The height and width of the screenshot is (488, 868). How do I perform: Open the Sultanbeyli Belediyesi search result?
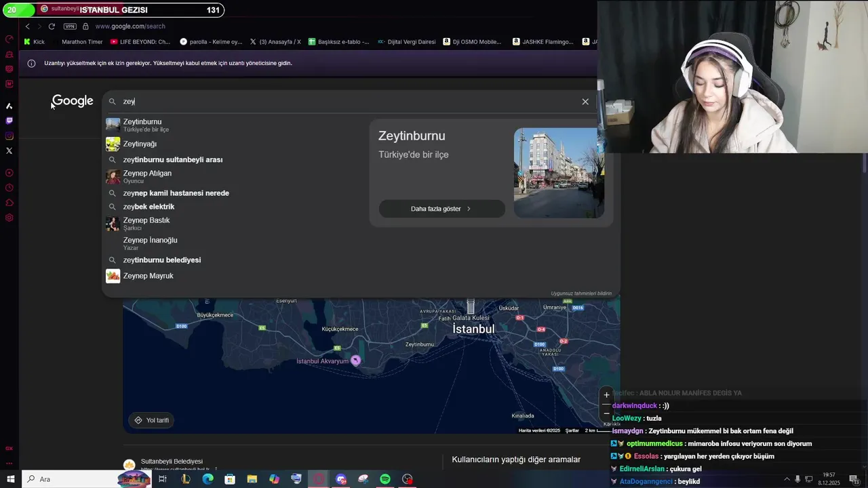[172, 462]
